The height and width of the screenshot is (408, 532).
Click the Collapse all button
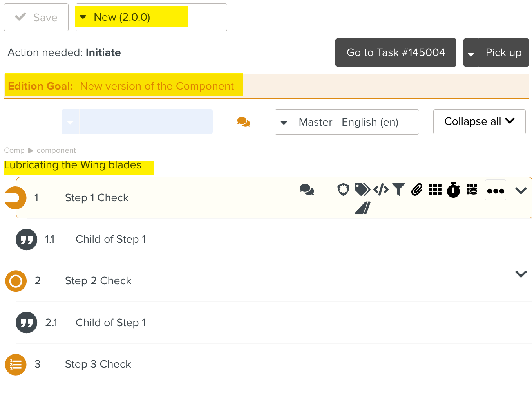479,122
